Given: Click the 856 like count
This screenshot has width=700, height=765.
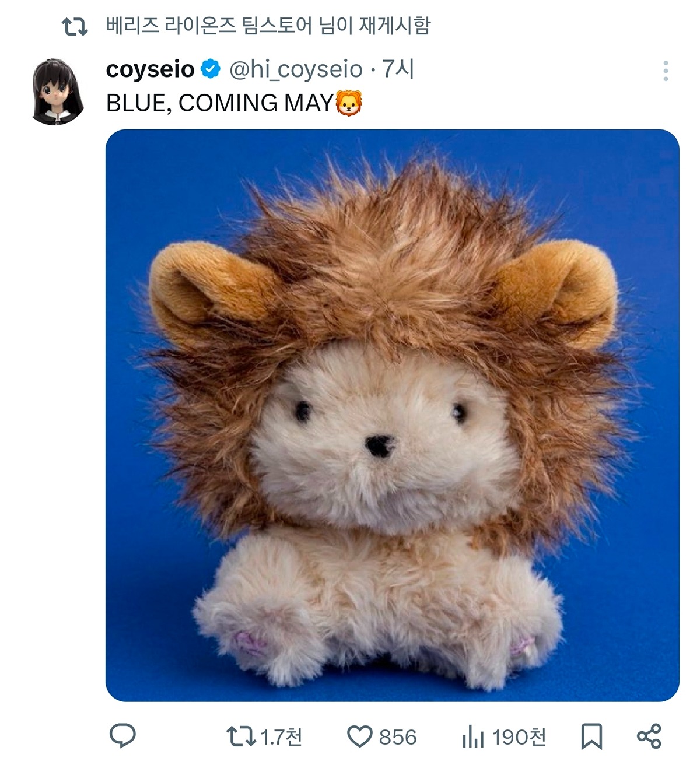Looking at the screenshot, I should (x=398, y=737).
